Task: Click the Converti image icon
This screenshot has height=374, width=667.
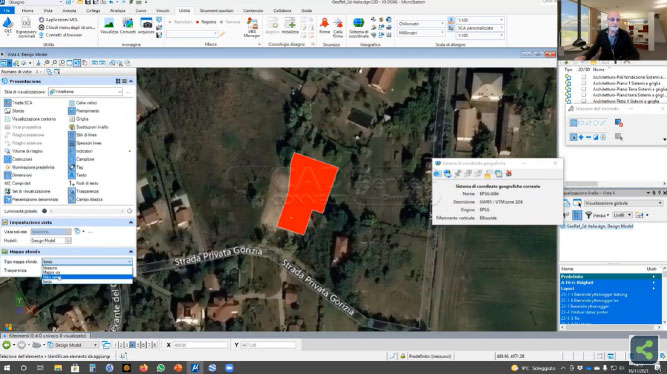Action: 128,26
